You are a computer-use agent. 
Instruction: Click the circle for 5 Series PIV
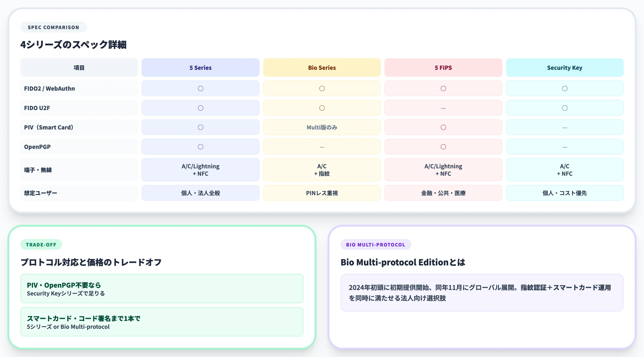pos(201,127)
